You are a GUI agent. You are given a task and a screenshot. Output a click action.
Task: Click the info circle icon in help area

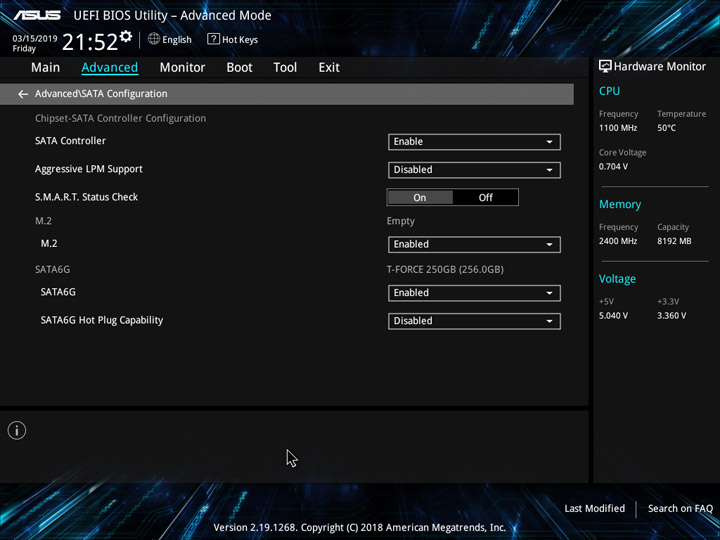(x=17, y=430)
